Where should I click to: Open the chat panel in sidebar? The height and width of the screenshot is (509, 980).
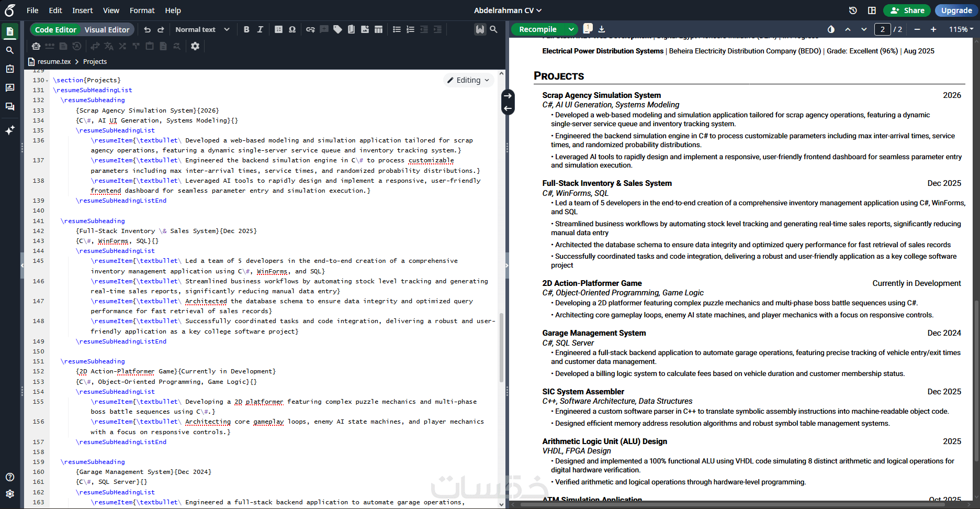click(10, 106)
